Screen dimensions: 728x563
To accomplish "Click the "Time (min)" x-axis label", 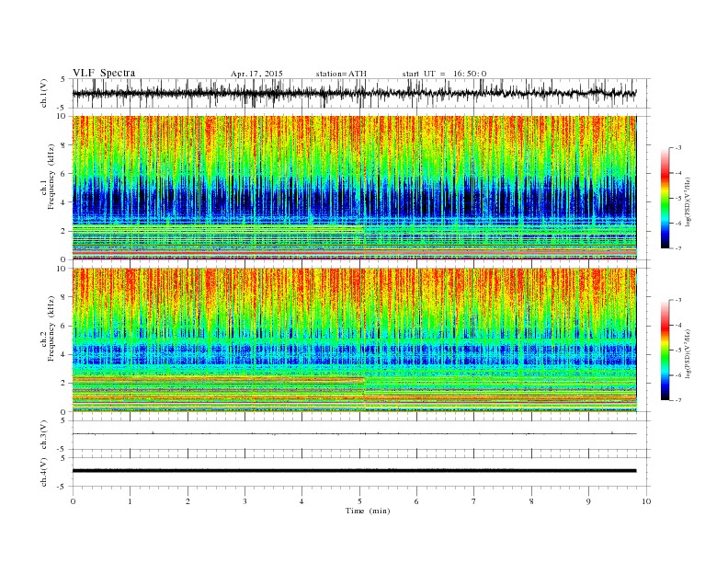I will (x=368, y=511).
